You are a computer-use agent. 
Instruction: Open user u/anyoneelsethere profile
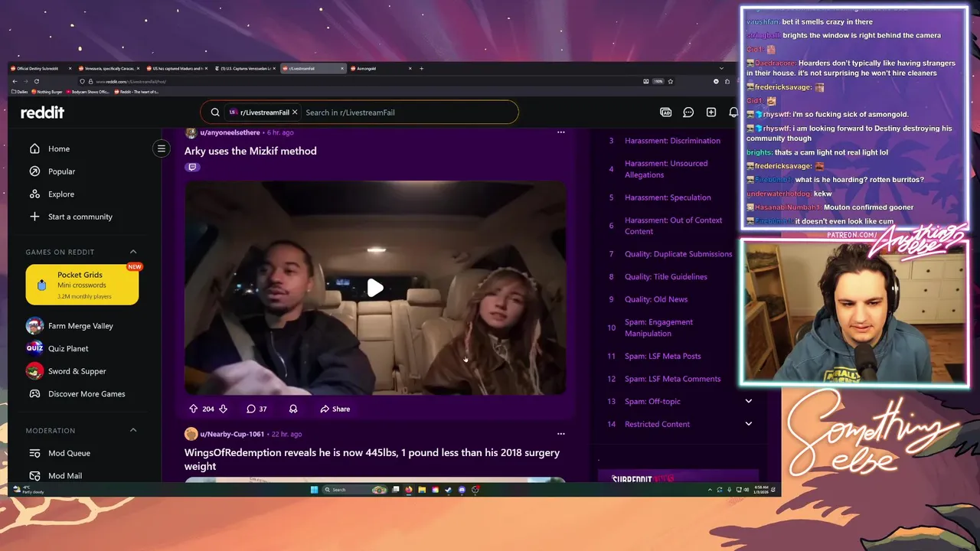pyautogui.click(x=230, y=132)
